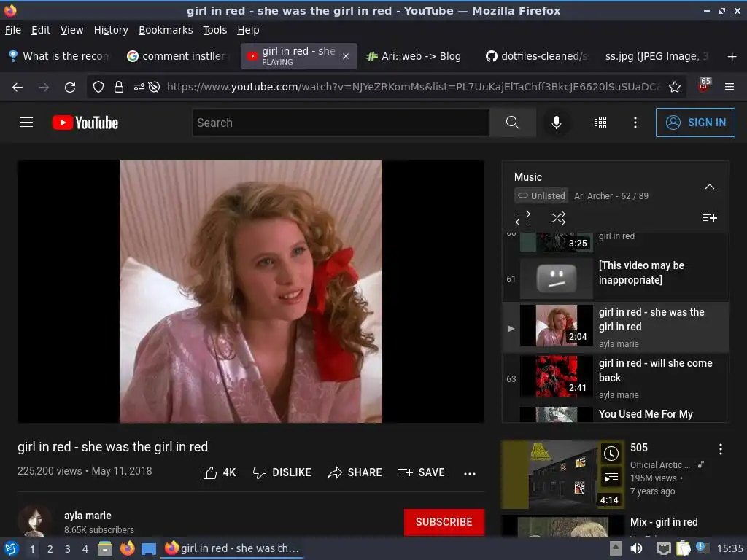Switch to 'What is the recon' tab

coord(58,56)
